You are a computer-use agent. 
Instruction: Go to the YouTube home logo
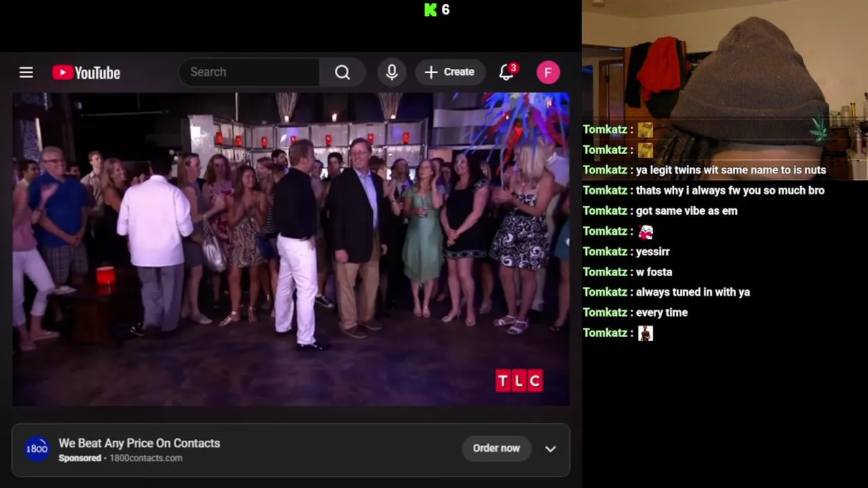click(x=86, y=73)
